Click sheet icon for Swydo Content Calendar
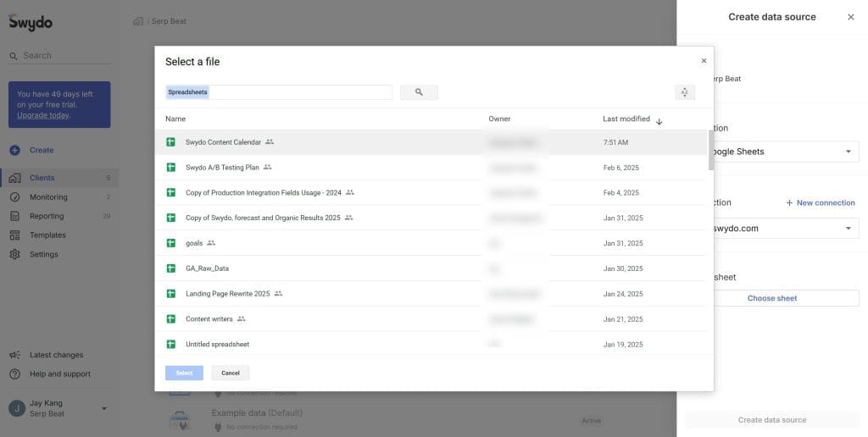 click(x=171, y=142)
